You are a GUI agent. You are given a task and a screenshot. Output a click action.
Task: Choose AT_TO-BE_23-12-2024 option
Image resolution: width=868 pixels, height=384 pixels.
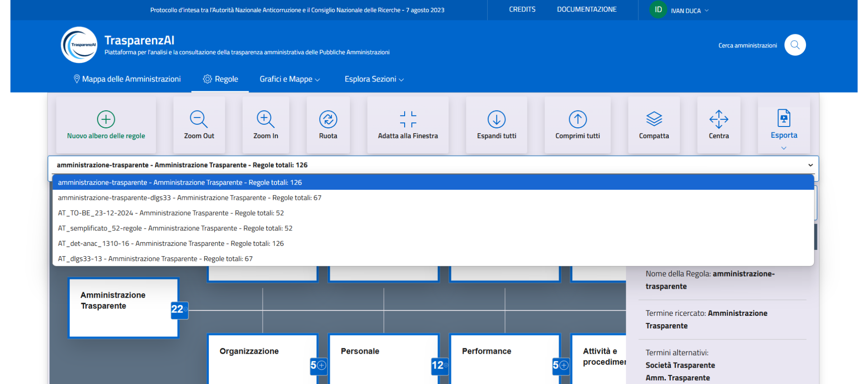tap(433, 213)
